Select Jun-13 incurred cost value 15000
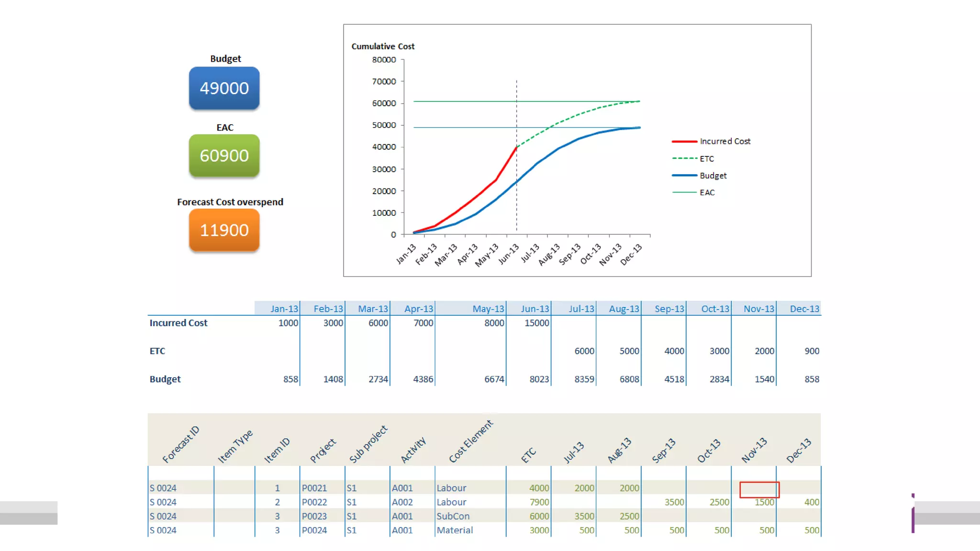980x551 pixels. click(536, 323)
